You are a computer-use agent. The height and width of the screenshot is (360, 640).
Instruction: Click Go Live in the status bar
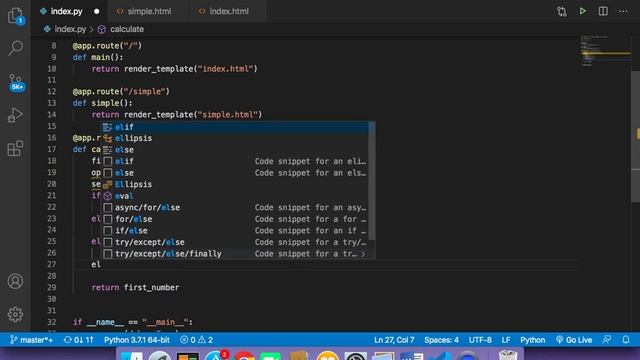[574, 340]
